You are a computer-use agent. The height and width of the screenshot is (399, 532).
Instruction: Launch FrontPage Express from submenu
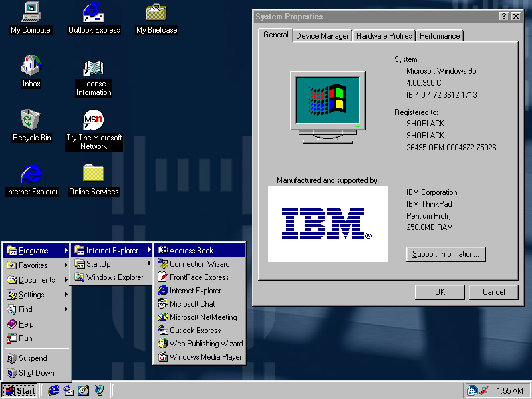199,277
